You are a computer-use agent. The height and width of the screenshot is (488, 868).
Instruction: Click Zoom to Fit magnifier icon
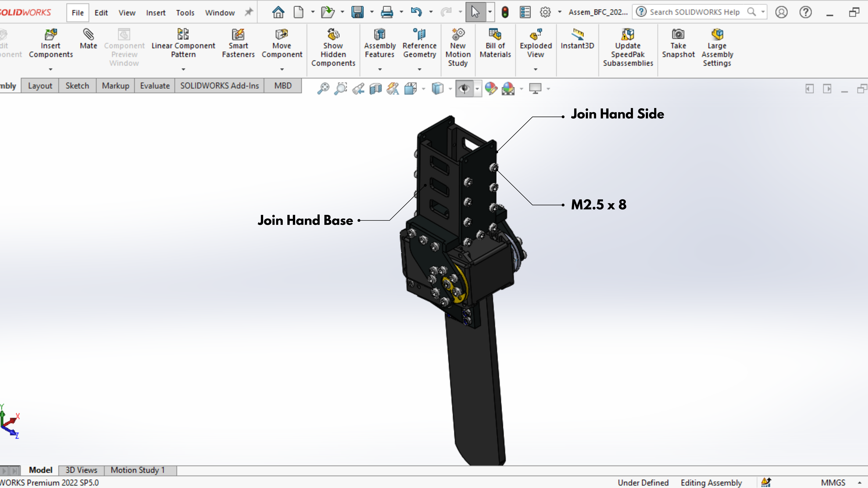323,89
